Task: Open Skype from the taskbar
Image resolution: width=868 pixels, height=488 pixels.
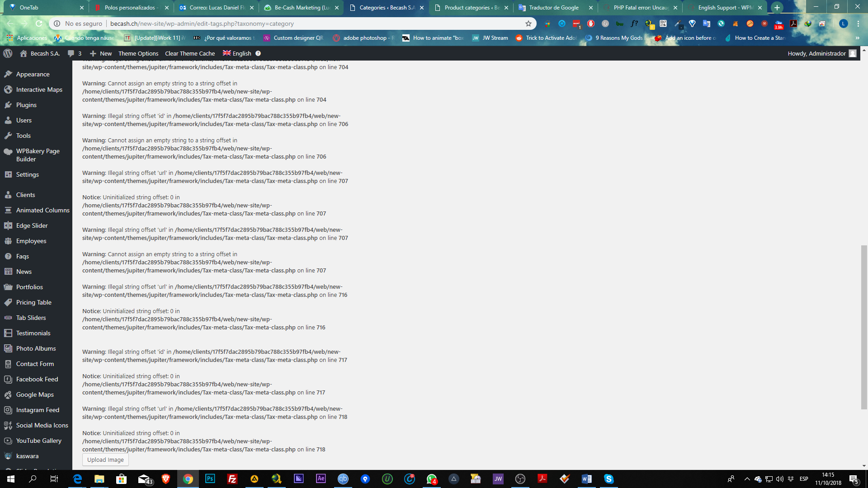Action: pos(609,479)
